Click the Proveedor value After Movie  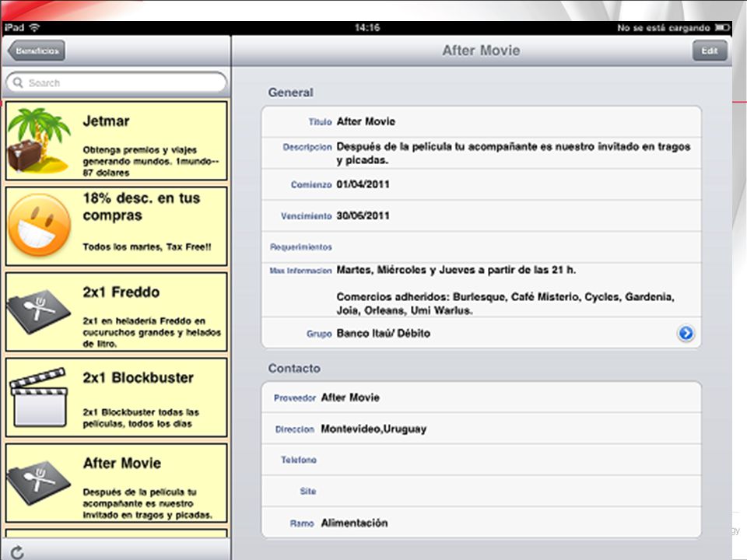click(350, 397)
